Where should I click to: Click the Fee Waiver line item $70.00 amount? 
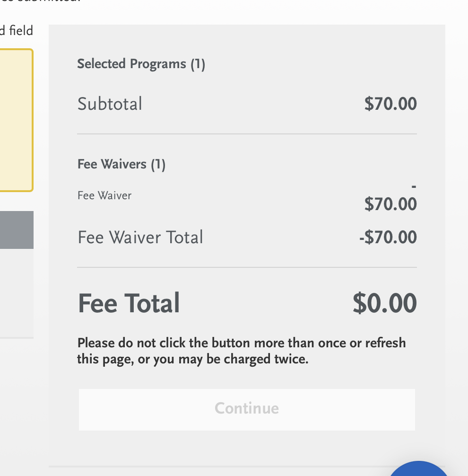(390, 204)
